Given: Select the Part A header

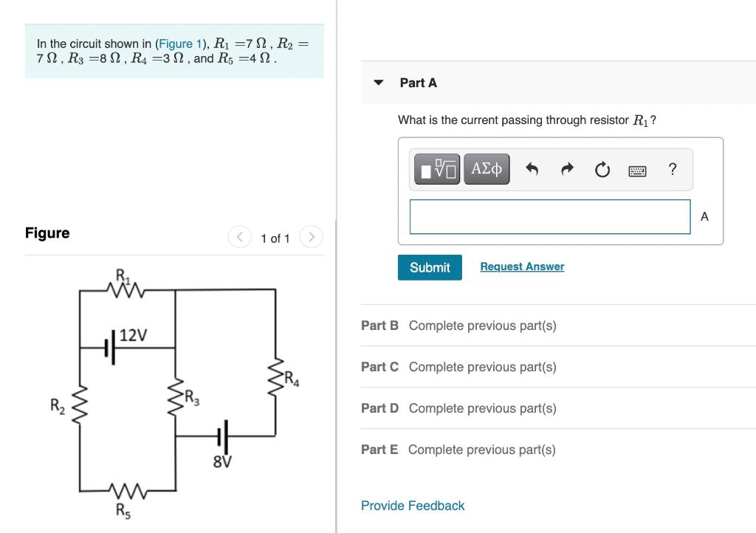Looking at the screenshot, I should [417, 83].
